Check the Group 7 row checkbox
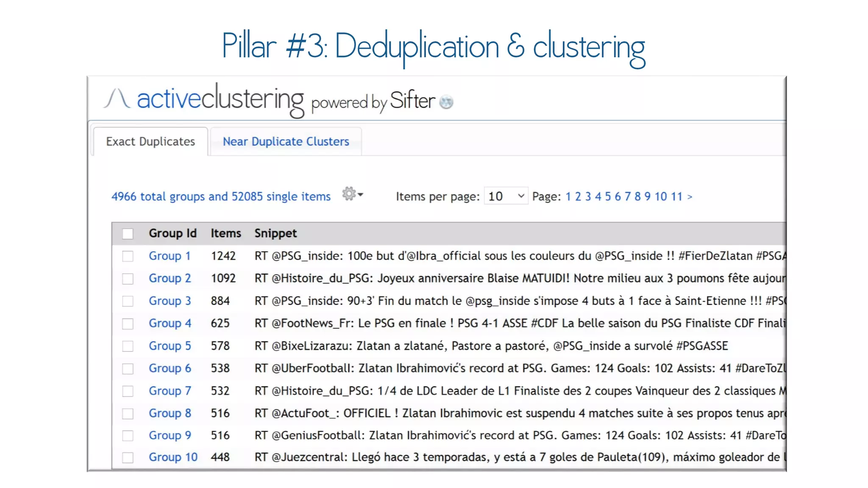This screenshot has width=868, height=488. coord(128,391)
